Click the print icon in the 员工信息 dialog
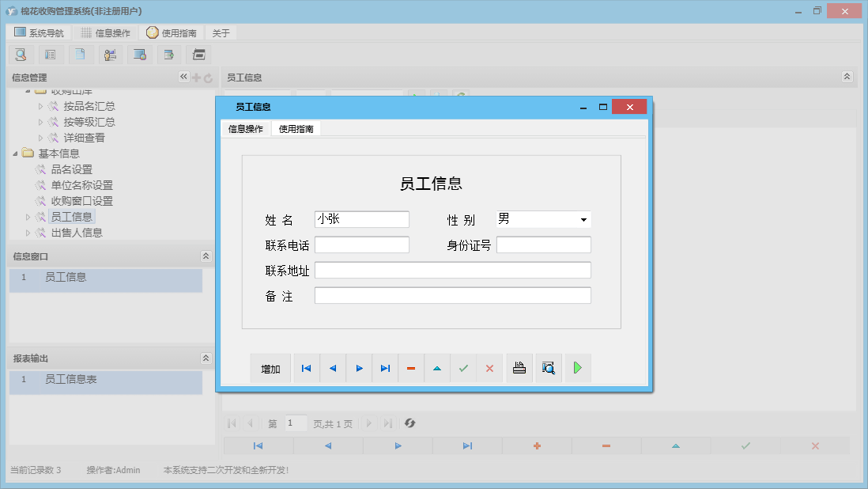Screen dimensions: 868x489 (519, 368)
